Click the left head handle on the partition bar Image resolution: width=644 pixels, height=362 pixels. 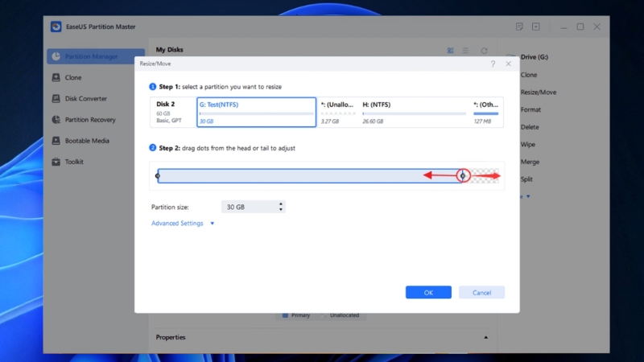(x=158, y=175)
